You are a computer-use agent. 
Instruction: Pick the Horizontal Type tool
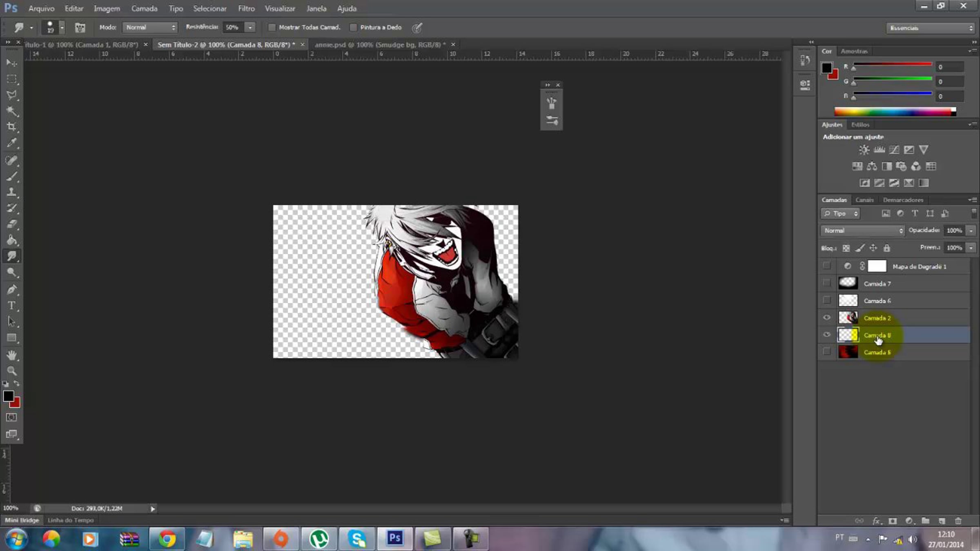coord(11,306)
